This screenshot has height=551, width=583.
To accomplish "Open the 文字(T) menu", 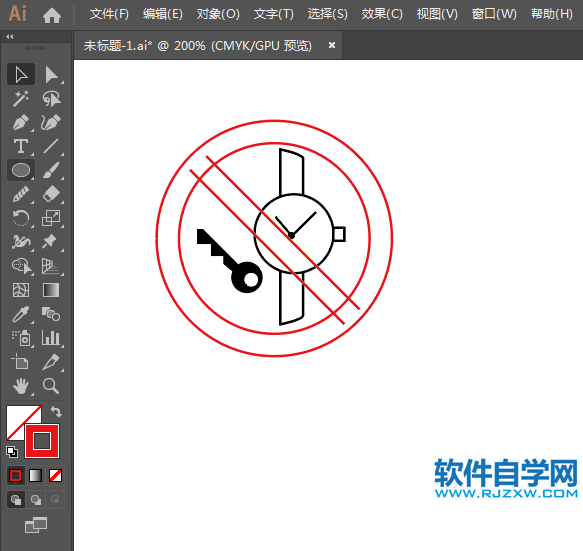I will tap(274, 14).
